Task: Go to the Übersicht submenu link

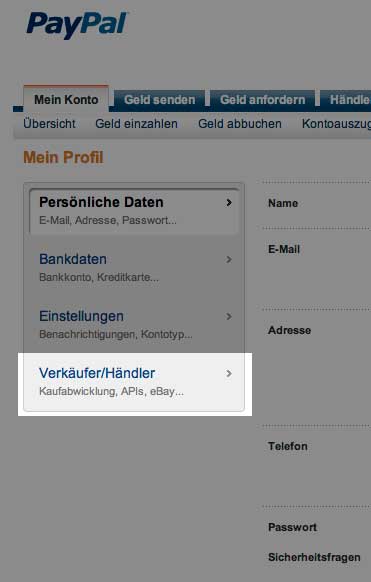Action: pos(49,124)
